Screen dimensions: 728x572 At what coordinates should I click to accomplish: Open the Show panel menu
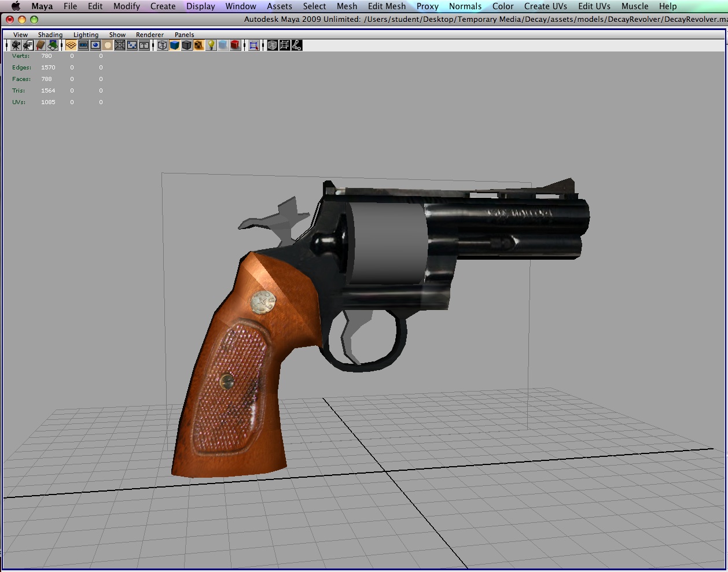(x=117, y=35)
